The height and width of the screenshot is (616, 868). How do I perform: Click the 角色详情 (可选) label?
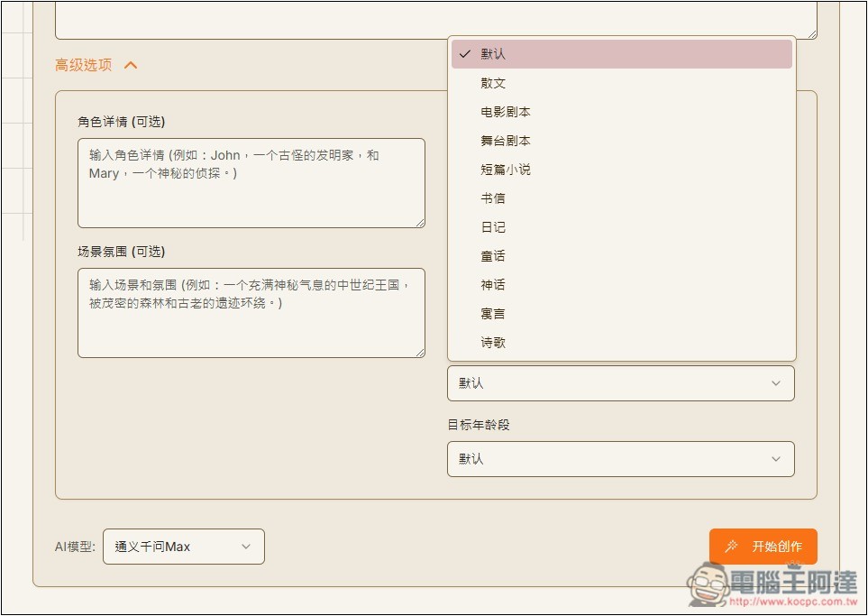click(122, 122)
